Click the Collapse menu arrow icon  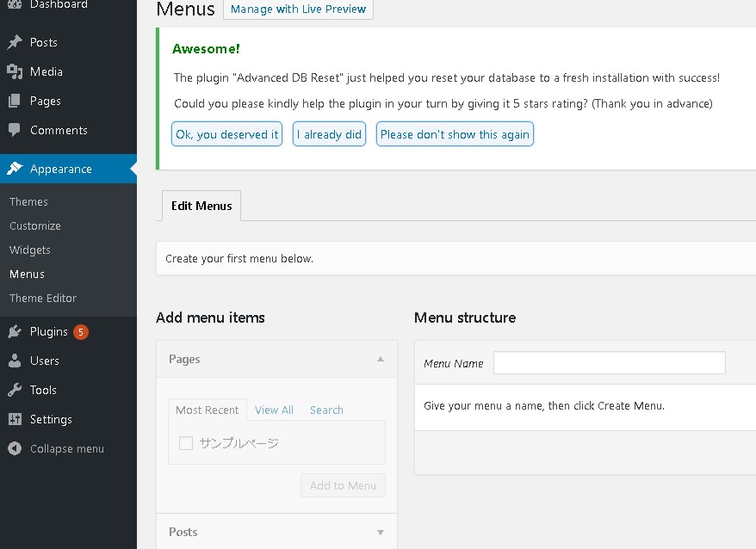point(15,448)
